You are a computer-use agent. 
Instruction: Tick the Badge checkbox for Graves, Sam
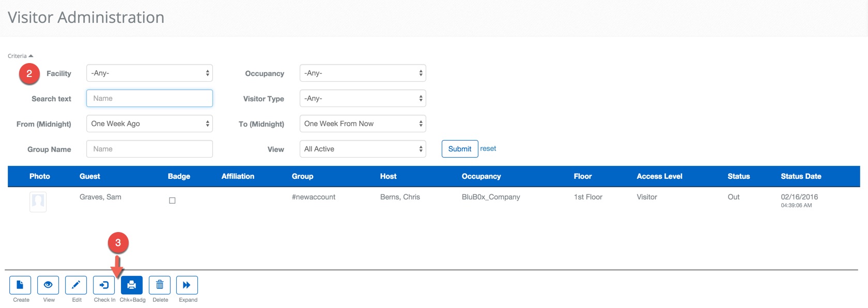pyautogui.click(x=173, y=201)
